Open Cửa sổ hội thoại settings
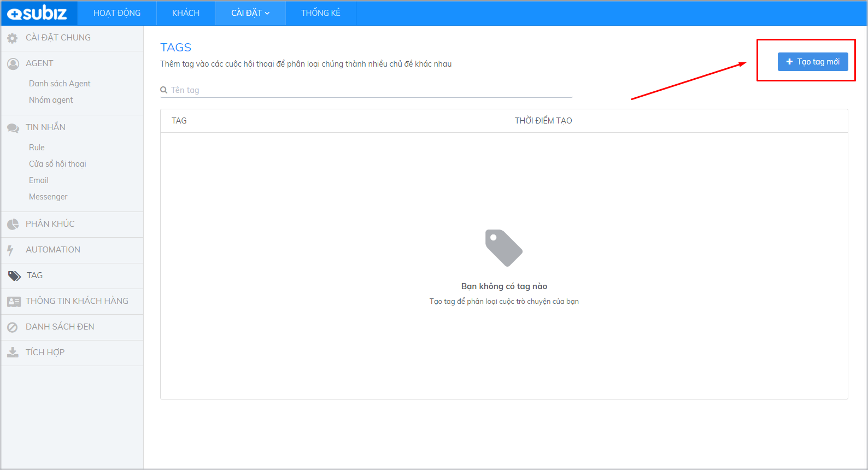The width and height of the screenshot is (868, 470). [57, 164]
